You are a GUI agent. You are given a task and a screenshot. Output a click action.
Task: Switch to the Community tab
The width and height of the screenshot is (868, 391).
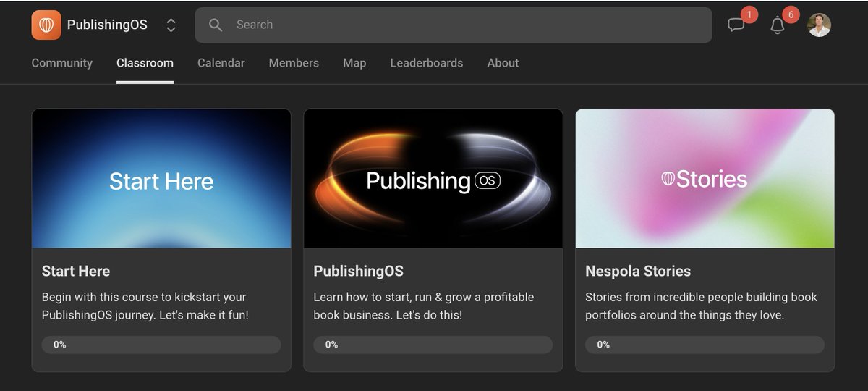(62, 63)
